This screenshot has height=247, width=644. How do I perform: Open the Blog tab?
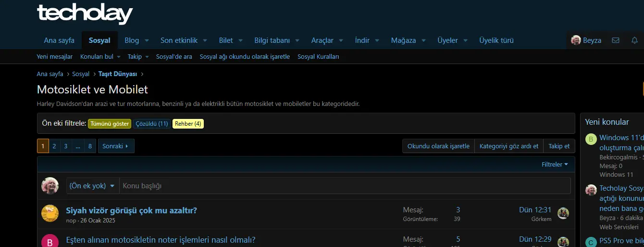[x=132, y=40]
